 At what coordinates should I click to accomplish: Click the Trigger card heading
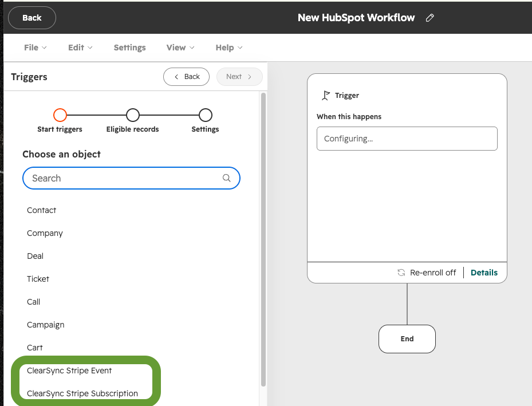click(347, 96)
